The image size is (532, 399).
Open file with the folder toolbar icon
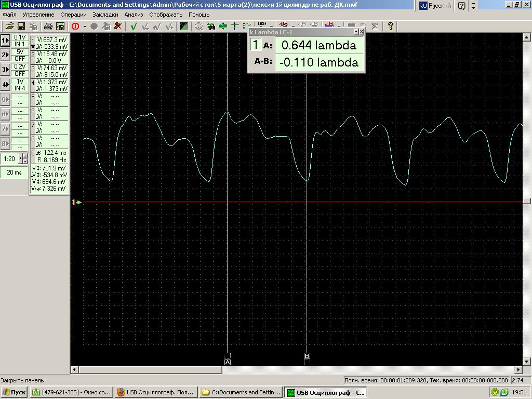9,26
